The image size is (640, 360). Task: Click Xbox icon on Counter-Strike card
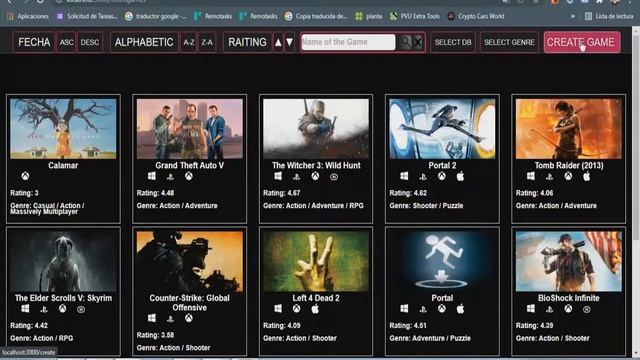[189, 318]
